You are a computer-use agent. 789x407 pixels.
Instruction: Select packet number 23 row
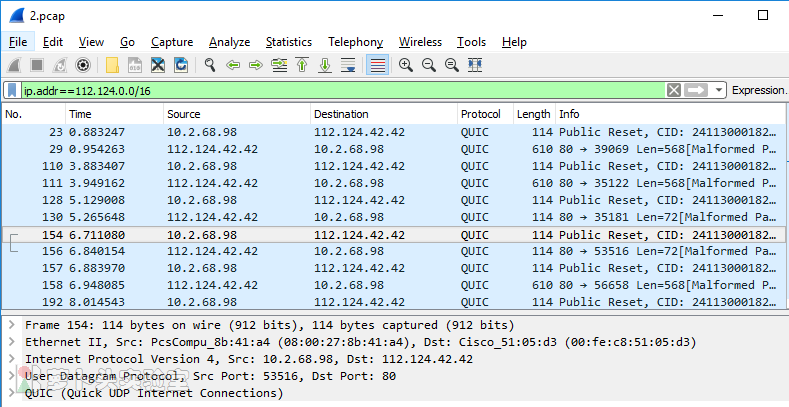393,132
